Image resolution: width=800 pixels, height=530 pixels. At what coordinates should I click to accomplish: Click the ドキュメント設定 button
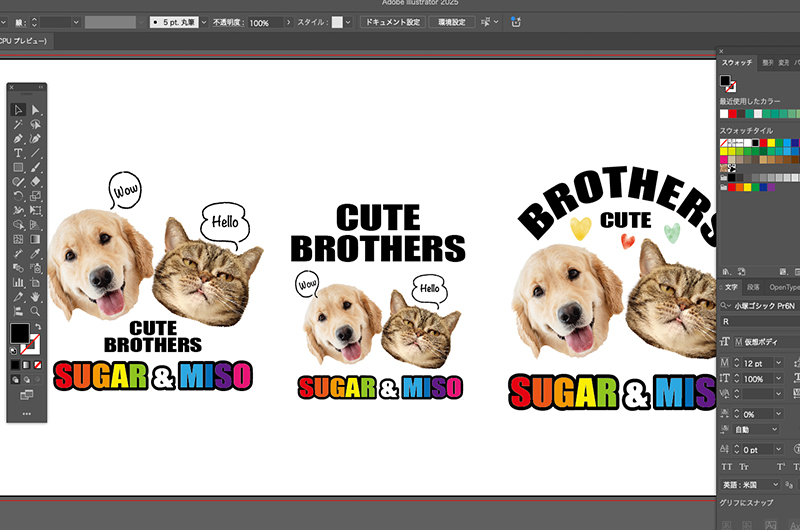point(392,22)
